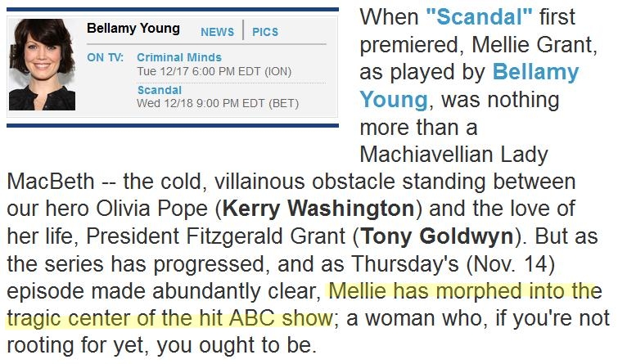Click the Bellamy Young name in the widget header
This screenshot has width=618, height=364.
(133, 29)
